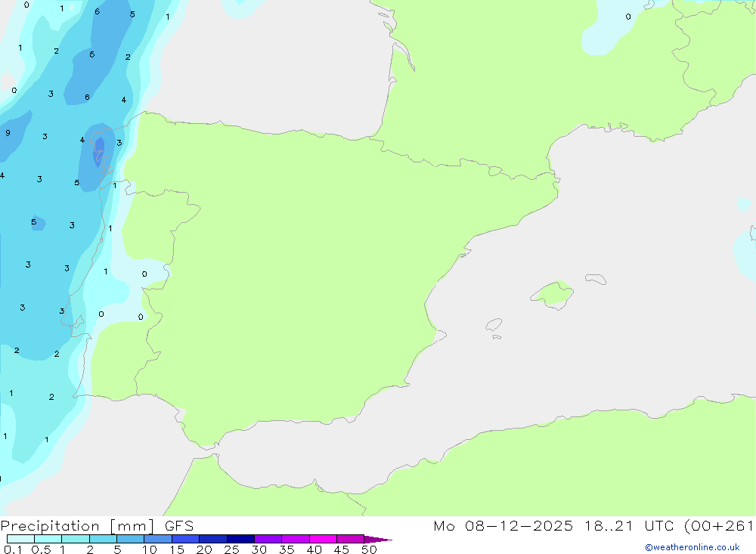Click the Menorca island outline
The width and height of the screenshot is (756, 554).
click(596, 279)
